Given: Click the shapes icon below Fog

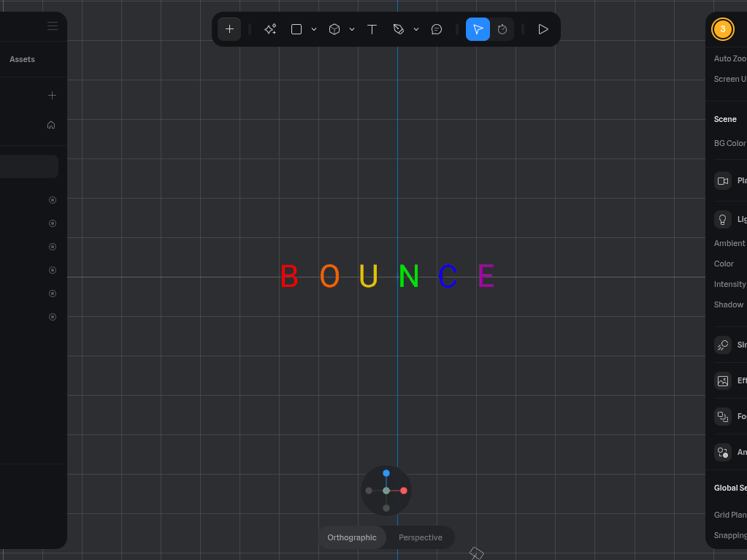Looking at the screenshot, I should tap(723, 452).
